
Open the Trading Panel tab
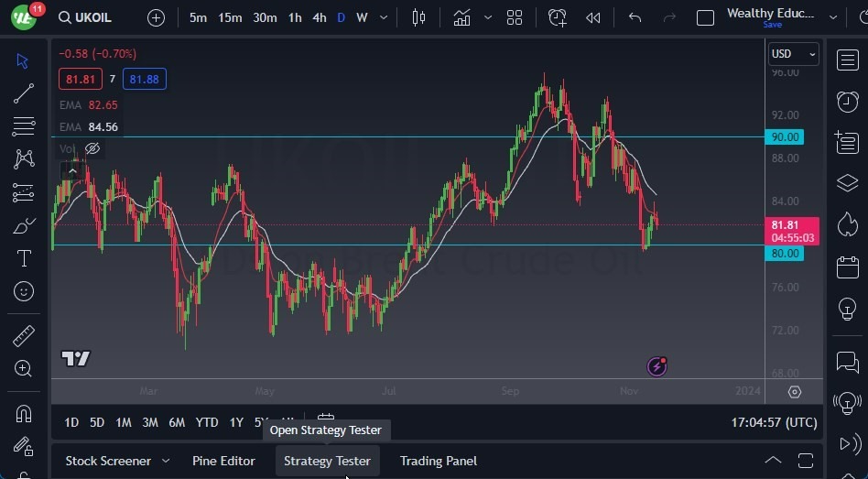(x=439, y=461)
